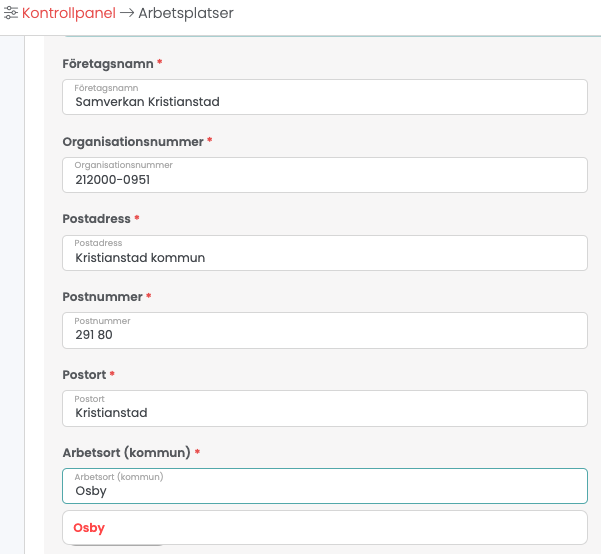Click the red asterisk beside Företagsnamn heading

[160, 62]
